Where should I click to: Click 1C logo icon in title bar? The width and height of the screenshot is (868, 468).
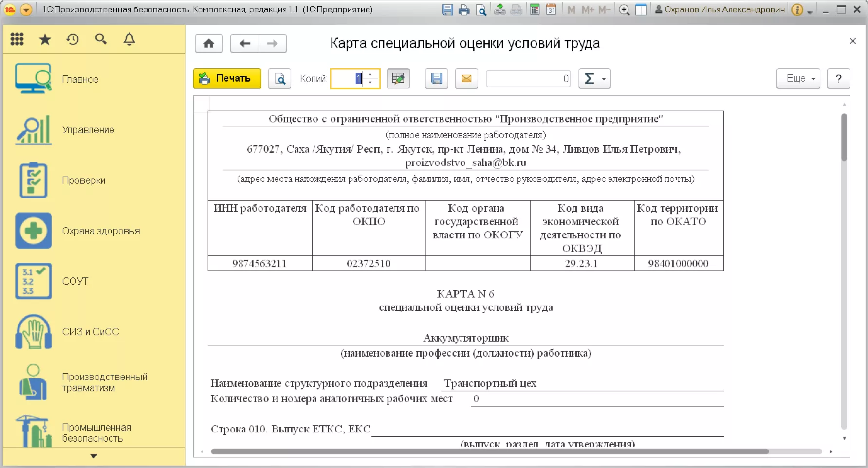[10, 10]
